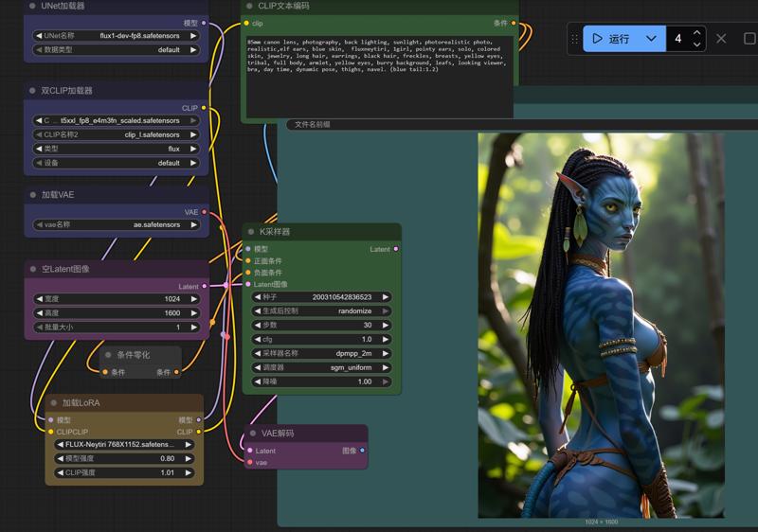The width and height of the screenshot is (758, 532).
Task: Click right arrow on the cfg 1.0 field
Action: 385,339
